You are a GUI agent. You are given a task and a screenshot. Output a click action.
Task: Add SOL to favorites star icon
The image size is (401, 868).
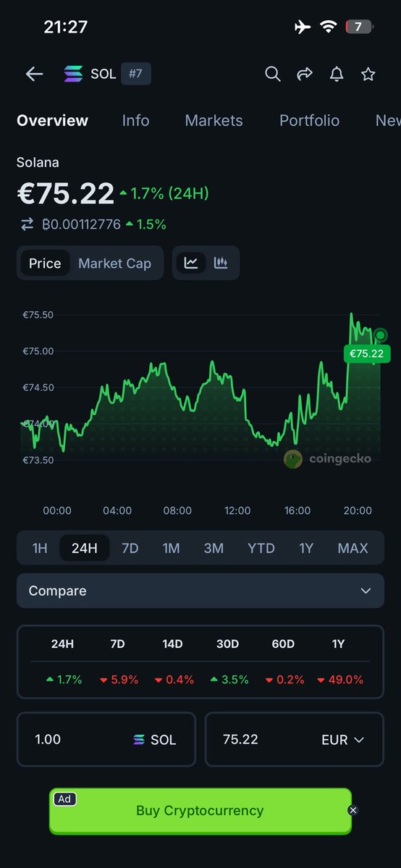pos(368,74)
